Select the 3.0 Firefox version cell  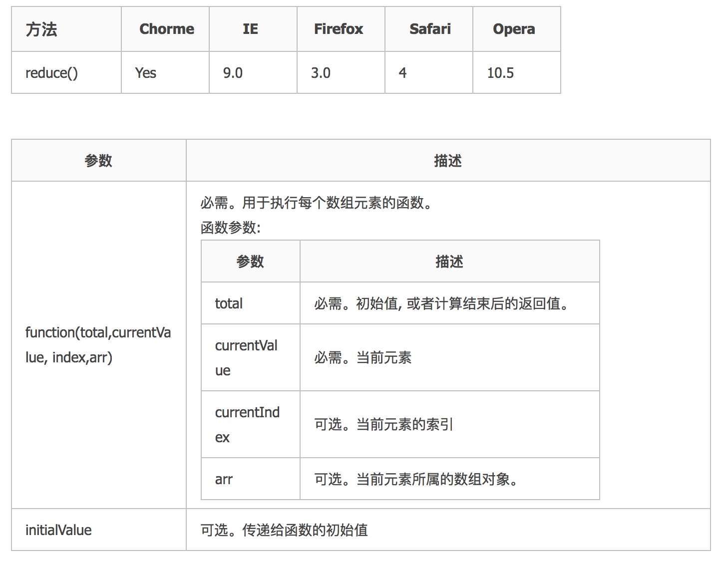pos(341,72)
